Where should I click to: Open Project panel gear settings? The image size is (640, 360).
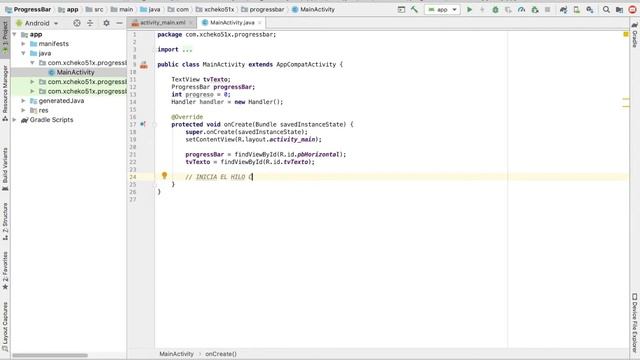click(106, 23)
